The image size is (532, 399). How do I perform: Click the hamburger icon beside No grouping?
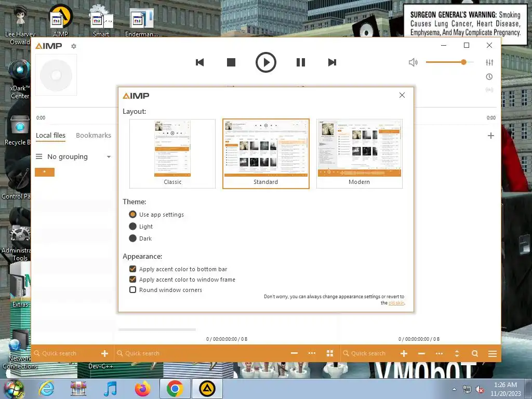[39, 156]
